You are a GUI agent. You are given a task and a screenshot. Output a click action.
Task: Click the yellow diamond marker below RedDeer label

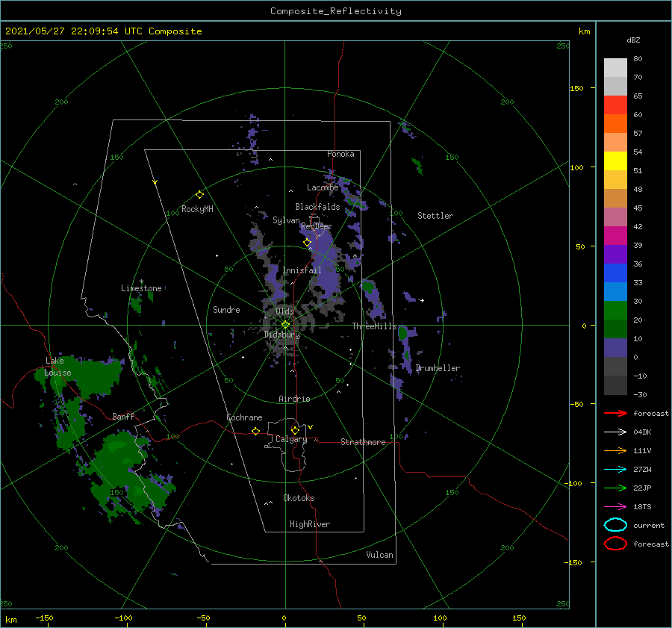pos(307,243)
